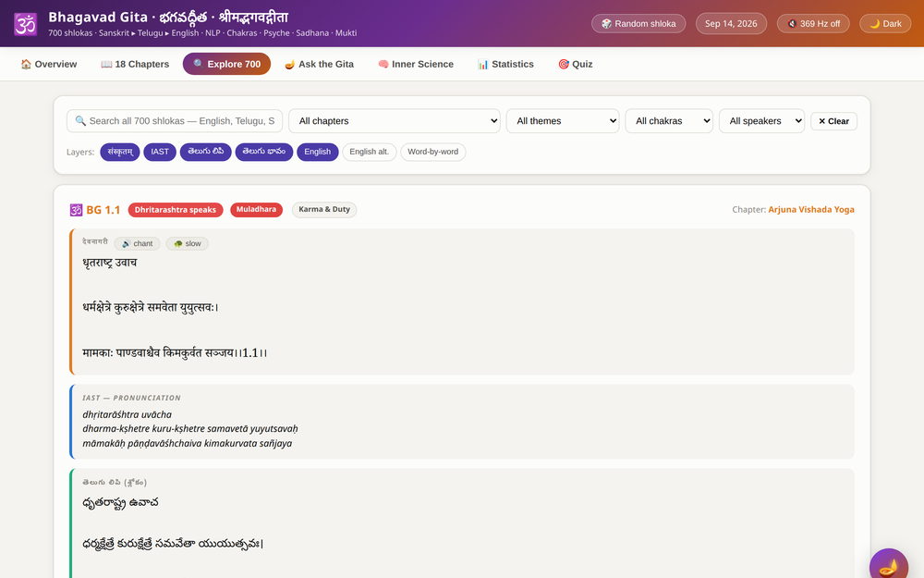This screenshot has width=924, height=578.
Task: Open the All chakras dropdown
Action: (669, 121)
